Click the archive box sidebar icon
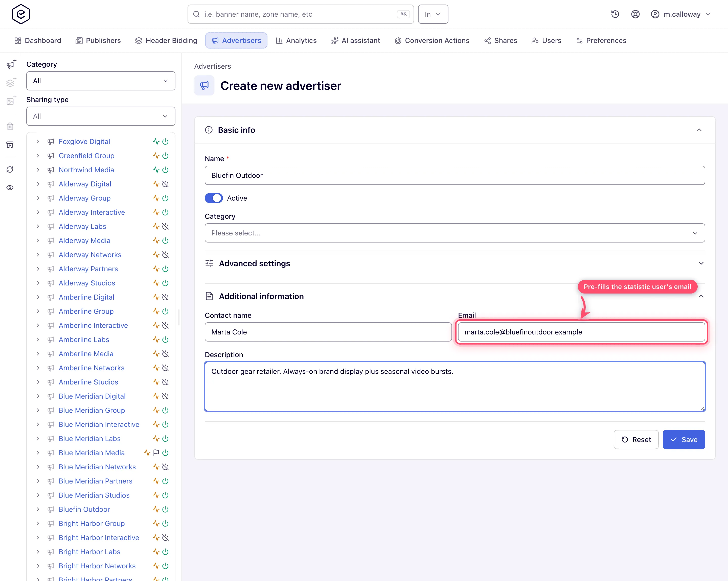Viewport: 728px width, 581px height. tap(10, 145)
